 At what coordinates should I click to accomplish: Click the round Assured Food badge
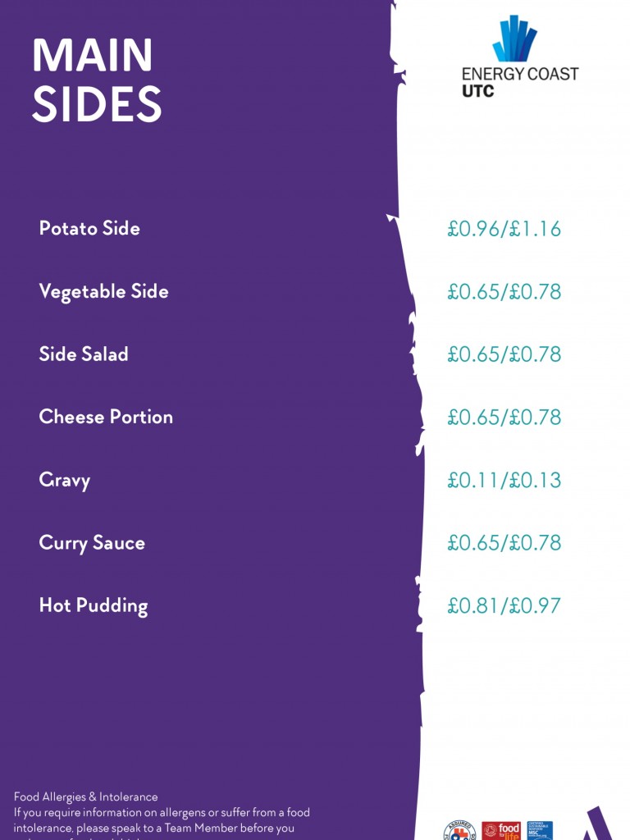pos(460,831)
